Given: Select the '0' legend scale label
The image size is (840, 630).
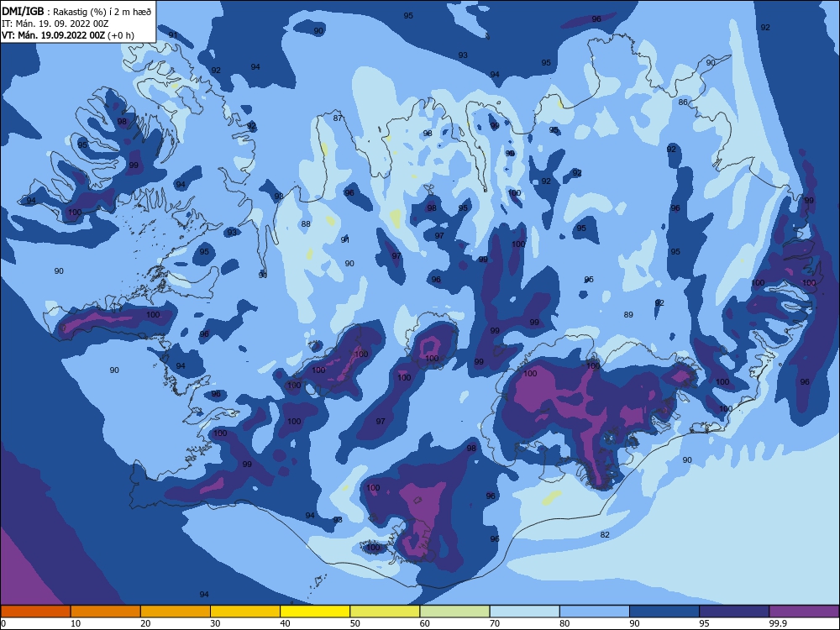Looking at the screenshot, I should point(3,623).
